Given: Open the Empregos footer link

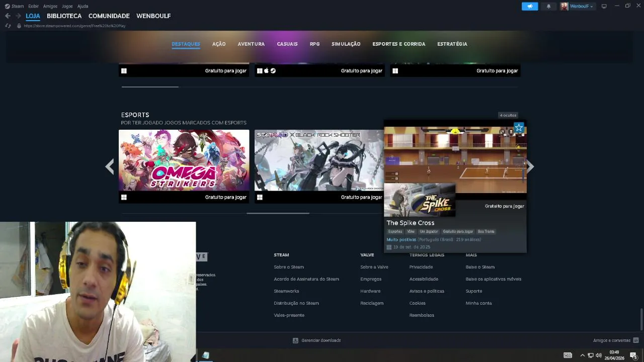Looking at the screenshot, I should [x=371, y=279].
